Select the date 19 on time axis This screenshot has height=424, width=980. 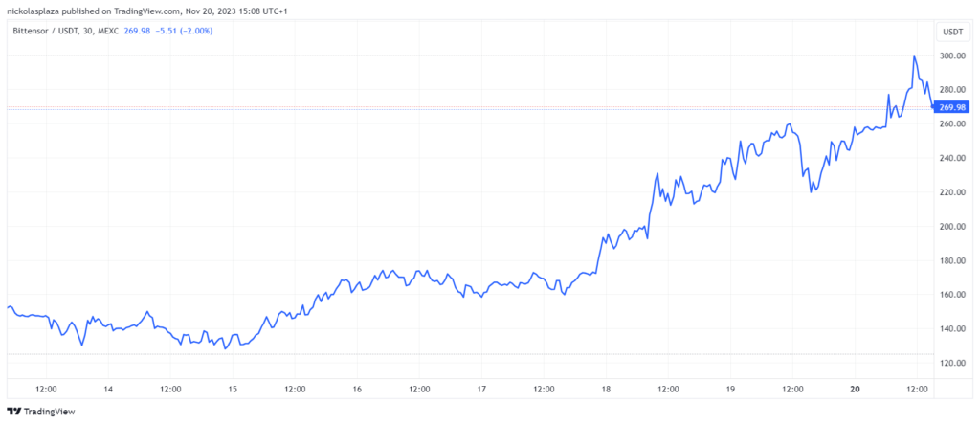point(730,389)
